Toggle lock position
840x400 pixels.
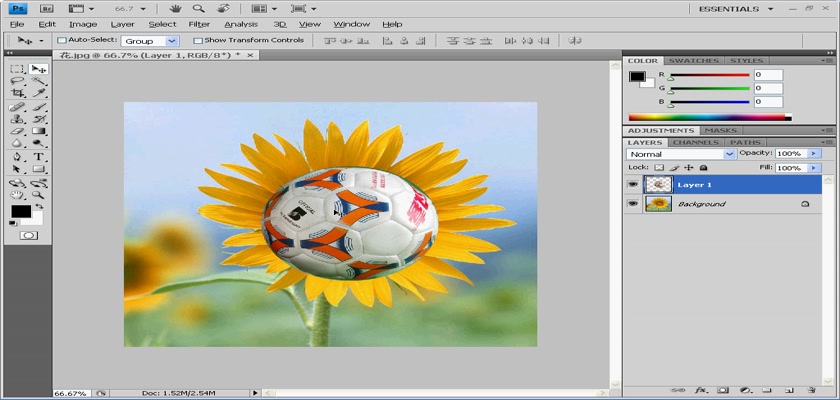(x=689, y=168)
